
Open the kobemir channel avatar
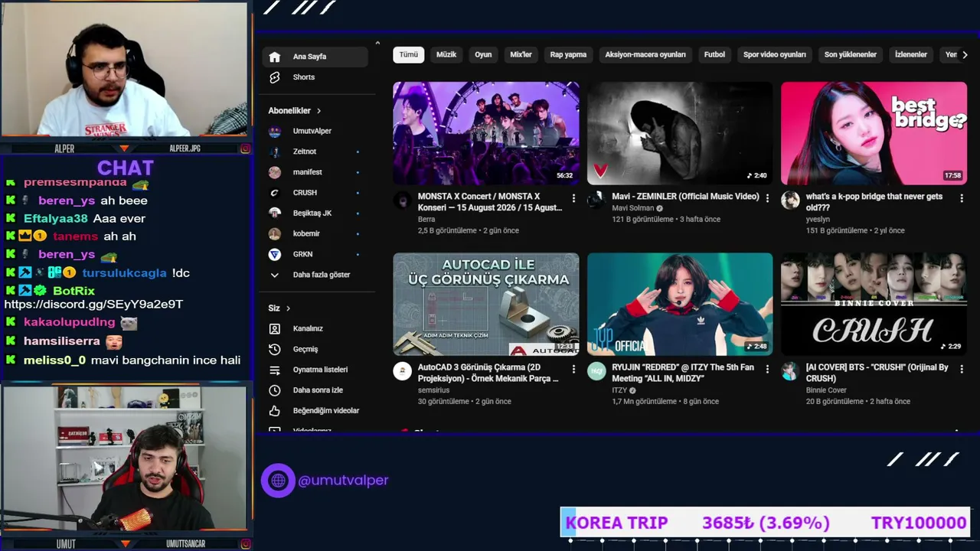[275, 233]
